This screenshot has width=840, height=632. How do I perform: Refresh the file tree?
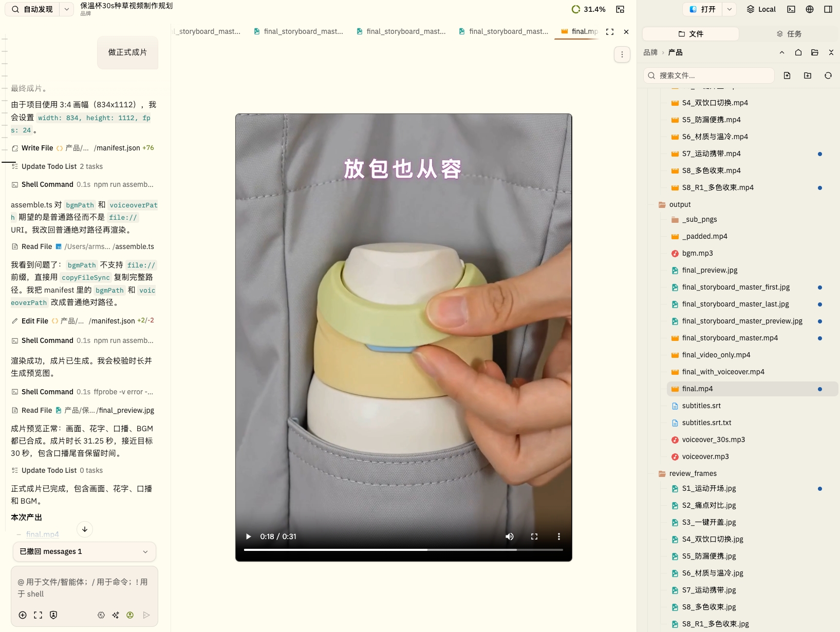point(828,75)
